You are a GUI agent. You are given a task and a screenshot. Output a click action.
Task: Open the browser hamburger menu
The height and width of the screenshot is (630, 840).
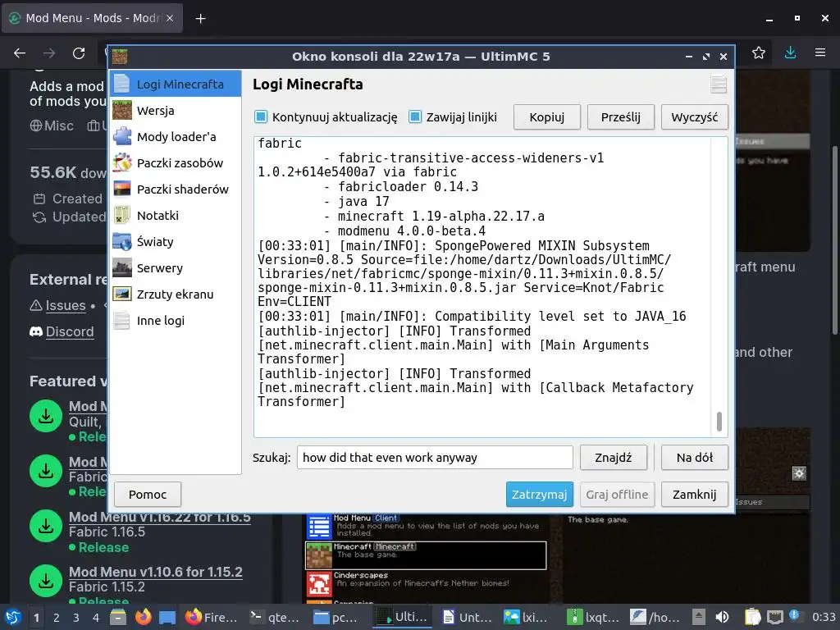[820, 52]
